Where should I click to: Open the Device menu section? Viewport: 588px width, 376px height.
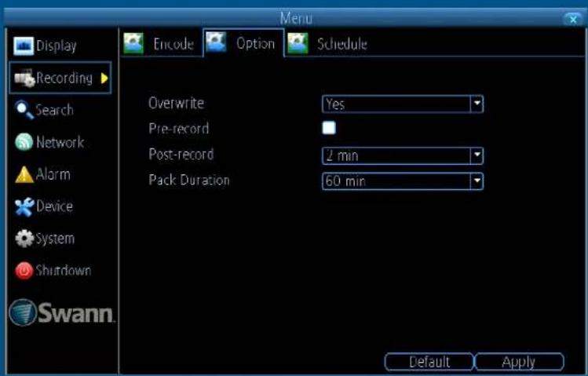tap(44, 207)
